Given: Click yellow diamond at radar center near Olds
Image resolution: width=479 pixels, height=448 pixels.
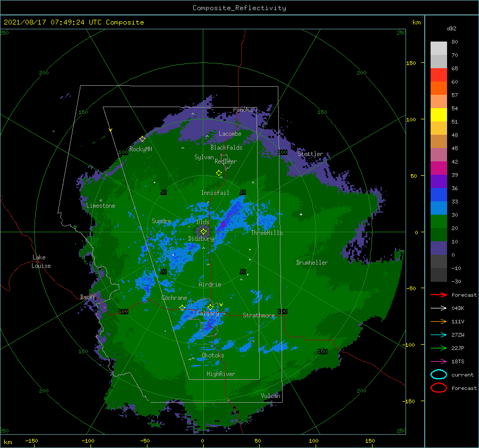Looking at the screenshot, I should 203,232.
